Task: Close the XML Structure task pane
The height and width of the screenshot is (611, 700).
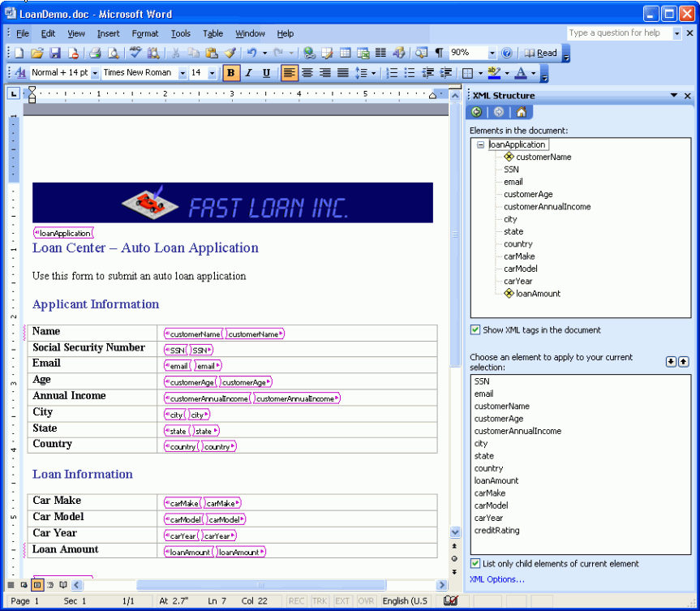Action: coord(688,96)
